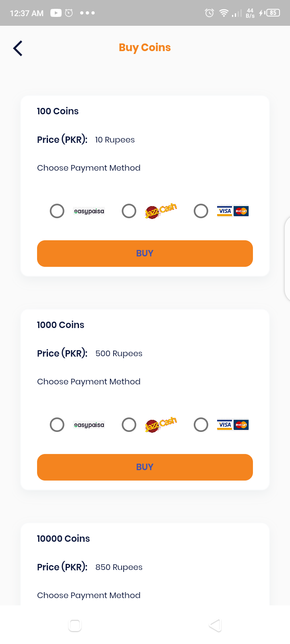Select easypaisa radio for 100 Coins
The width and height of the screenshot is (290, 644).
[x=57, y=211]
